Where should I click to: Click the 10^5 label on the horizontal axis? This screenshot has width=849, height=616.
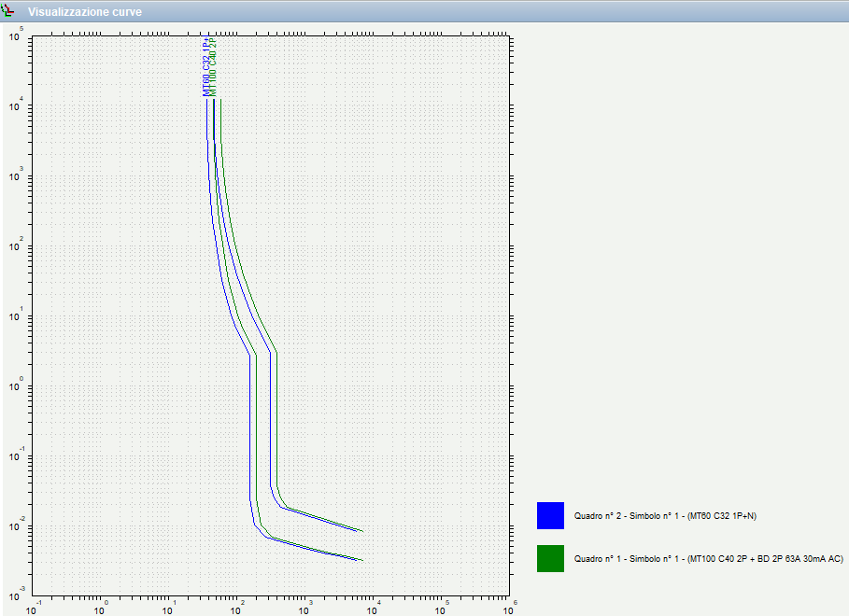tap(441, 609)
